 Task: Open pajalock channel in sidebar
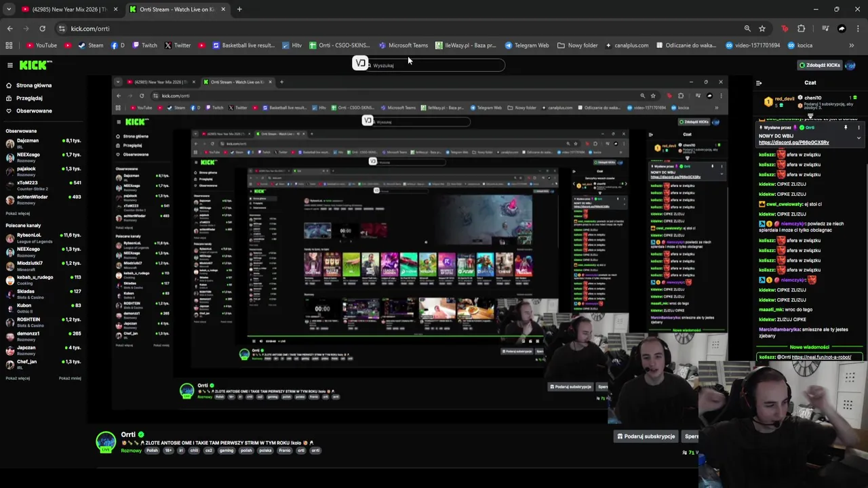[43, 171]
